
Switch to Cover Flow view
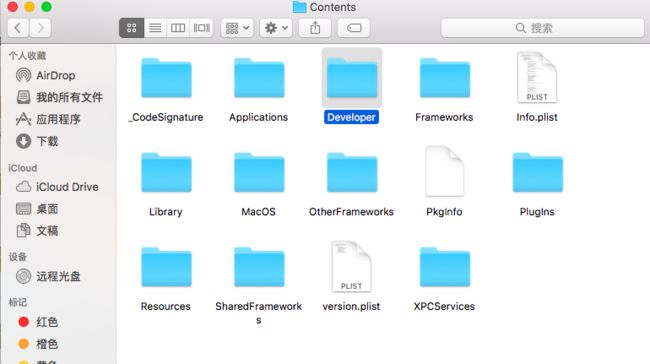pos(201,28)
